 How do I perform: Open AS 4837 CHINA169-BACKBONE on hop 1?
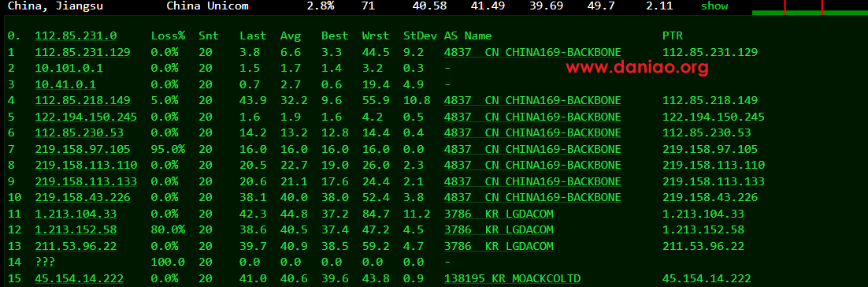(x=532, y=52)
